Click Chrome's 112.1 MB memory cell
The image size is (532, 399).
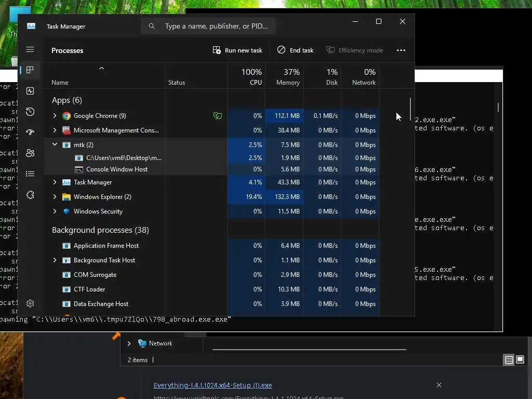[284, 116]
